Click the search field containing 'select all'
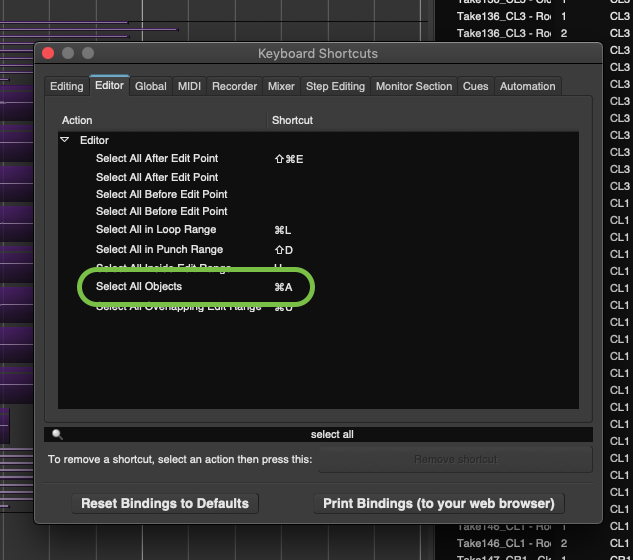Viewport: 633px width, 560px height. click(330, 435)
